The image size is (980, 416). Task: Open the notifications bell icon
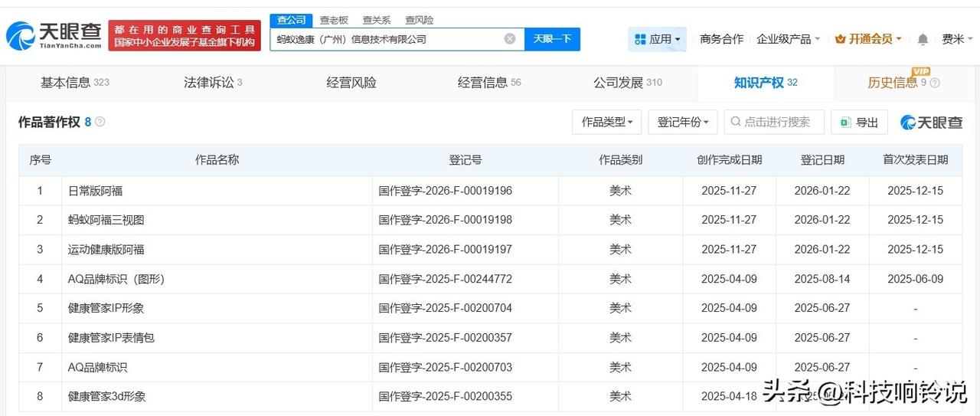pyautogui.click(x=923, y=39)
